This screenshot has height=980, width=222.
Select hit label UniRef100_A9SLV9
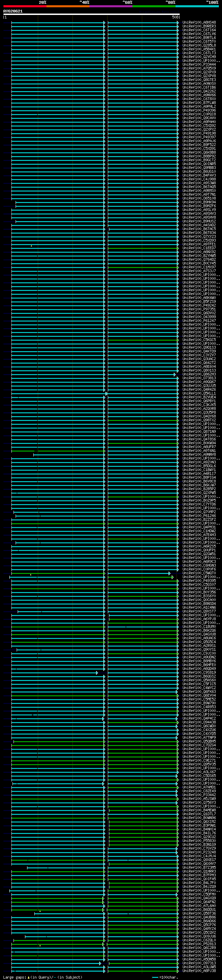(199, 210)
